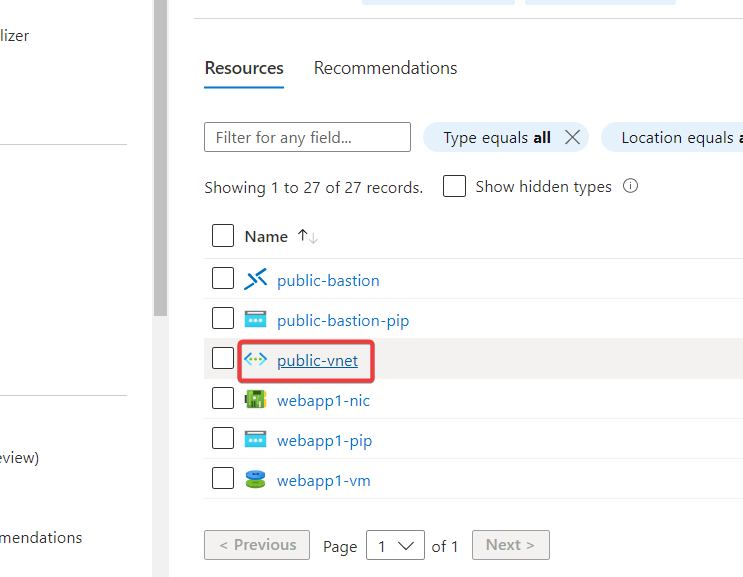Enable the Show hidden types checkbox
The image size is (743, 577).
click(454, 186)
